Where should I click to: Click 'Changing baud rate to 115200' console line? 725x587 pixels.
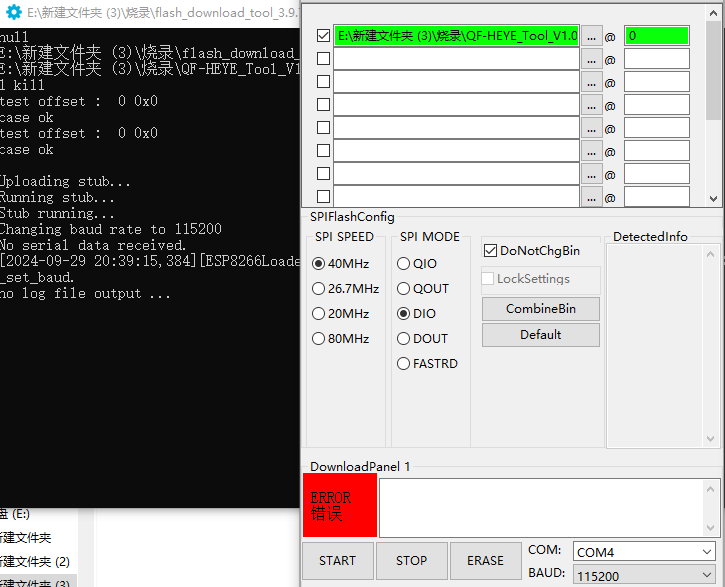pos(111,229)
